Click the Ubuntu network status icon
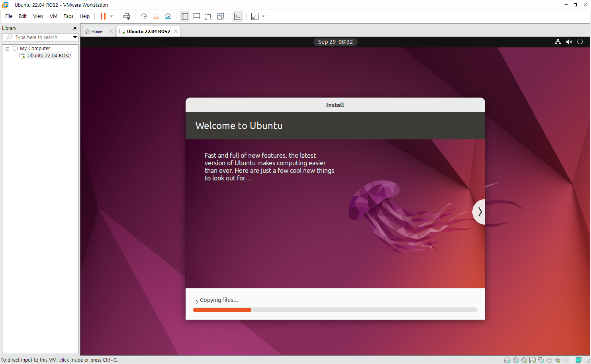Viewport: 591px width, 364px height. pos(558,42)
